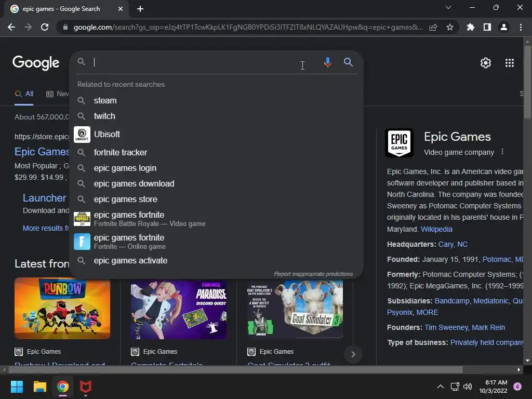Select 'epic games fortnite' Online game suggestion
The image size is (532, 399).
click(217, 242)
